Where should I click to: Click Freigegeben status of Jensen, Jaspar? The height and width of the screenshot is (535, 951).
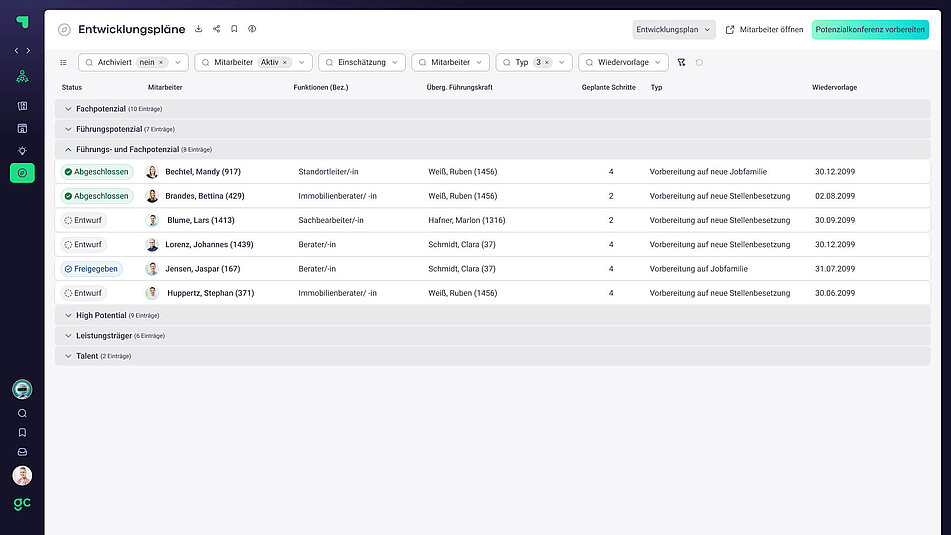tap(92, 269)
